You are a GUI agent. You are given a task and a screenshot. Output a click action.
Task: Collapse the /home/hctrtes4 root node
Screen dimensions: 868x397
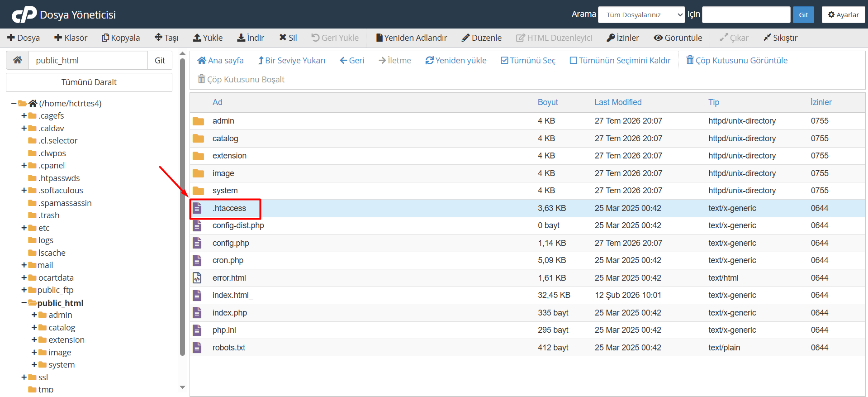[14, 104]
